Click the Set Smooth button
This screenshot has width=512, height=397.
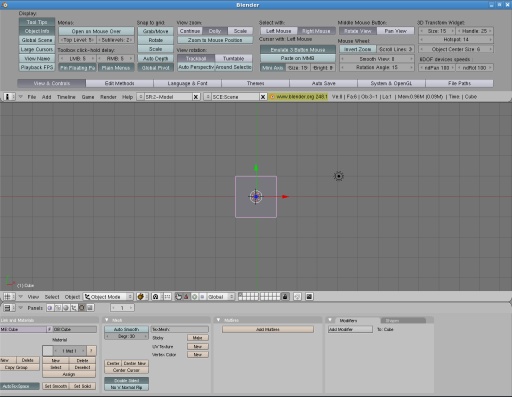56,386
